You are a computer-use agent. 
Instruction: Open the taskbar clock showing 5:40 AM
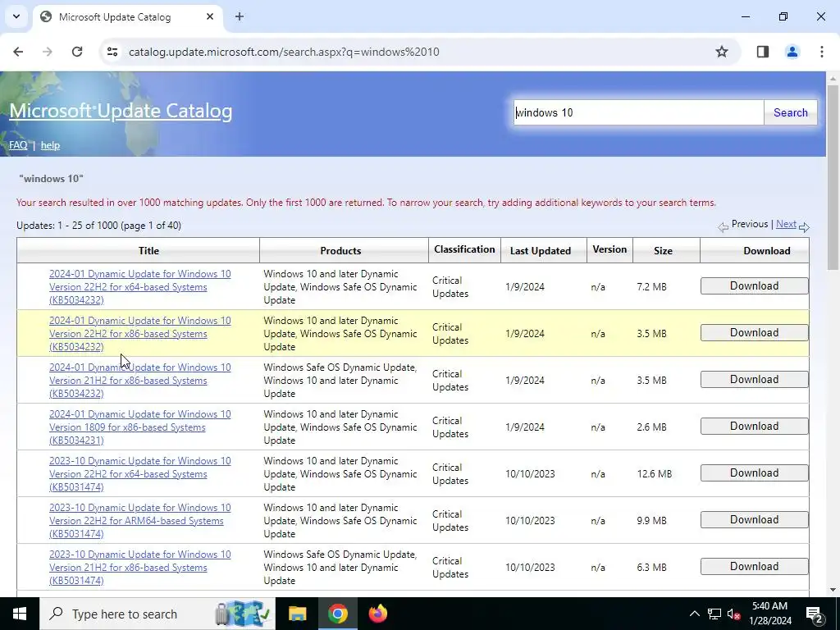771,614
